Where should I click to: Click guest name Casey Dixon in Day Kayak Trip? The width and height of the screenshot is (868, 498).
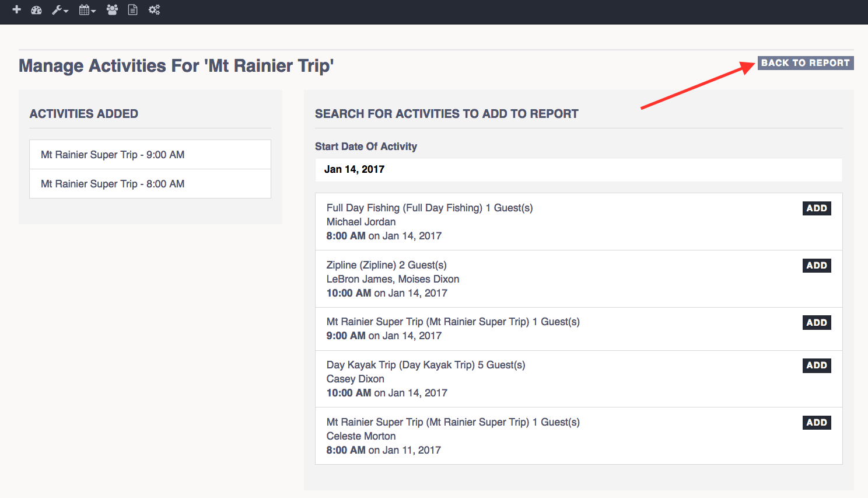coord(355,378)
